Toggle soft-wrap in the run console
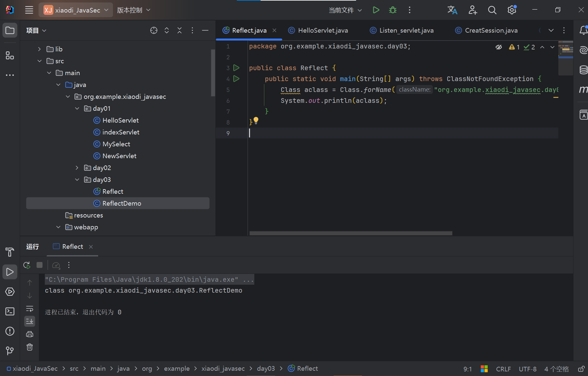The image size is (588, 376). pyautogui.click(x=30, y=309)
